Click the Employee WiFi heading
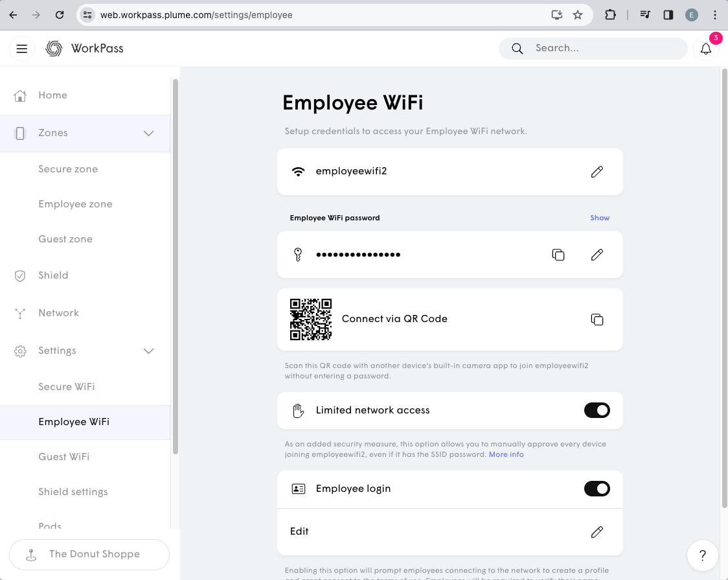728x580 pixels. pyautogui.click(x=353, y=102)
